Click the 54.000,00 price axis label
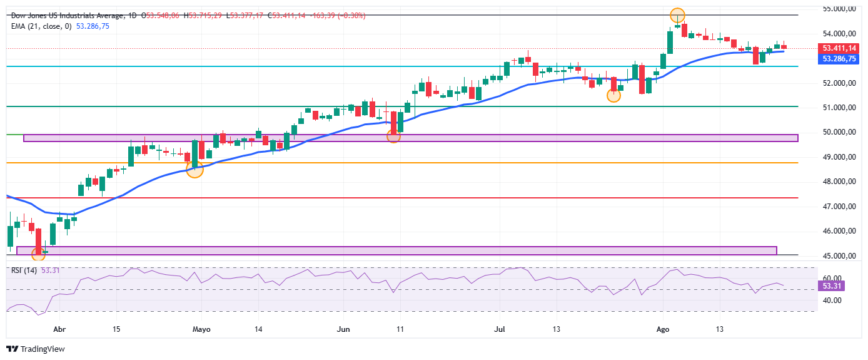The height and width of the screenshot is (360, 868). [x=839, y=34]
